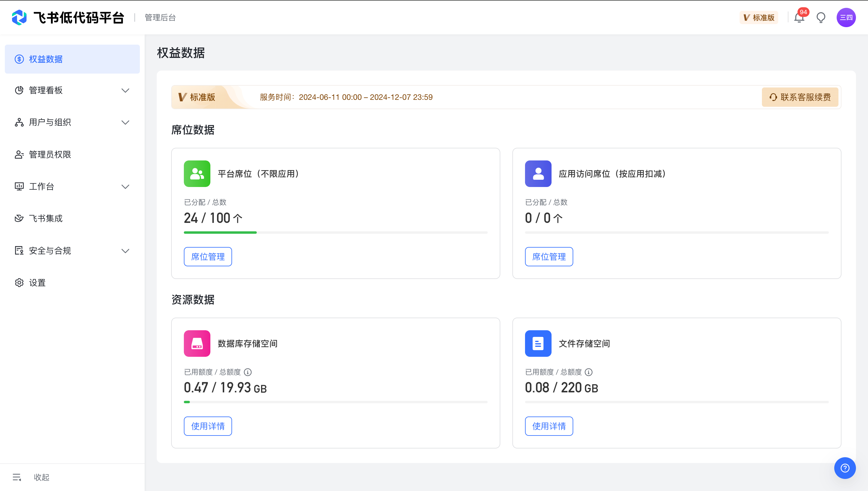The image size is (868, 491).
Task: Click the sidebar collapse icon beside 收起
Action: pyautogui.click(x=17, y=477)
